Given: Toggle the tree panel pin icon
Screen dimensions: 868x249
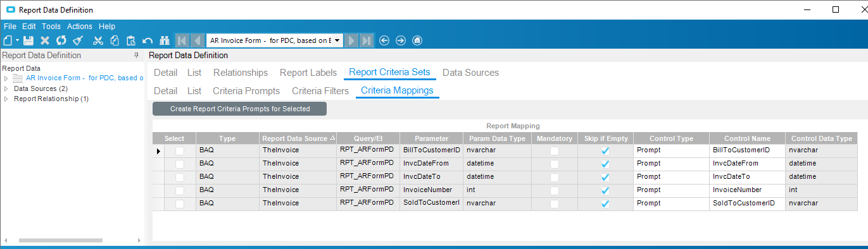Looking at the screenshot, I should click(137, 56).
